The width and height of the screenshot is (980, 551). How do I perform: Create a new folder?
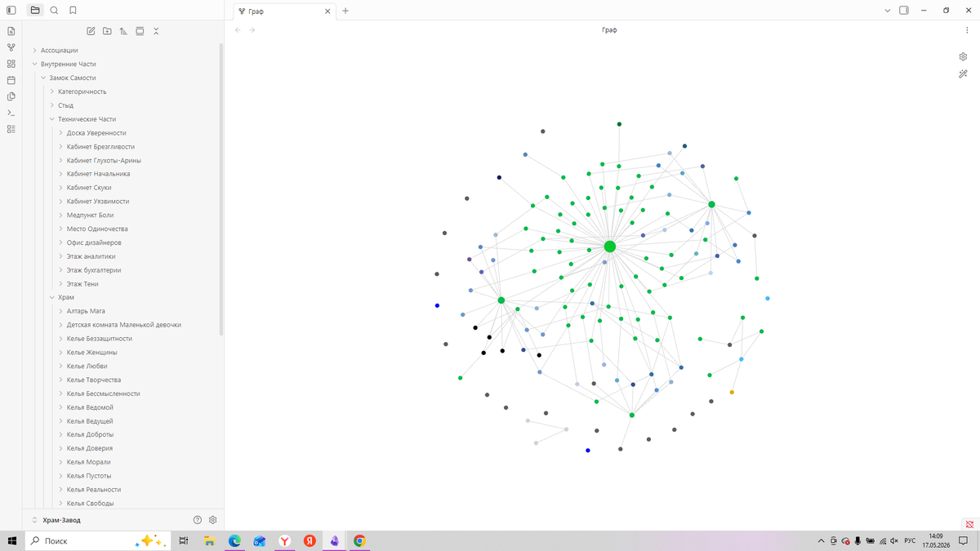click(107, 31)
